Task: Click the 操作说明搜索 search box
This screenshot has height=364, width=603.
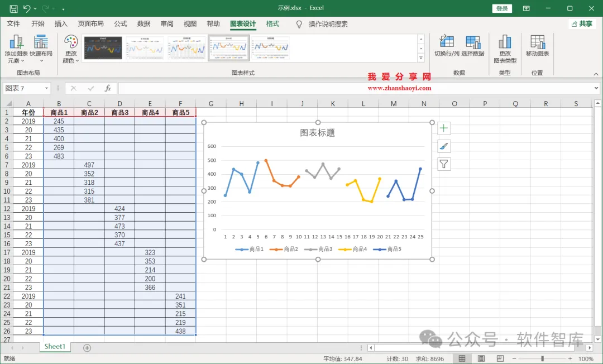Action: click(x=328, y=24)
